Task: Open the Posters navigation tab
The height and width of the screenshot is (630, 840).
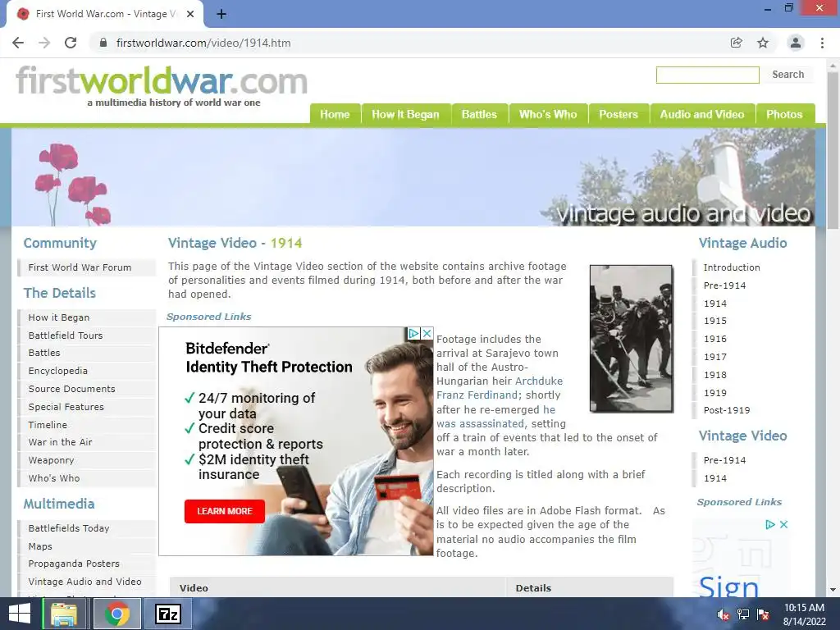Action: coord(619,114)
